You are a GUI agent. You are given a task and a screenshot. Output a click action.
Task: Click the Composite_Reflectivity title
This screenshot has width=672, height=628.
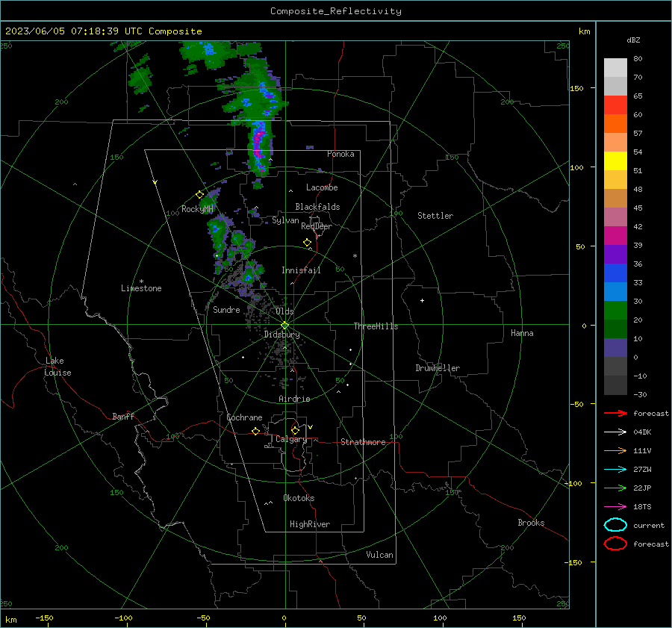(335, 11)
